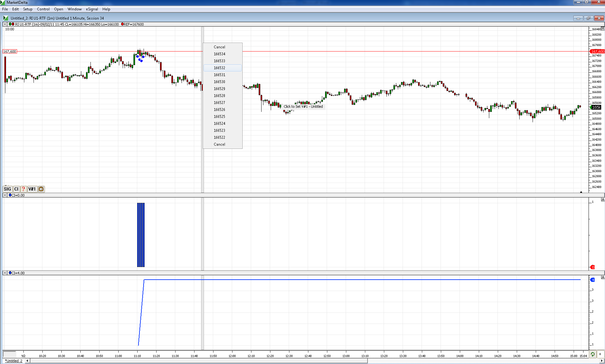Open the eSignal menu
The height and width of the screenshot is (364, 605).
pos(92,9)
